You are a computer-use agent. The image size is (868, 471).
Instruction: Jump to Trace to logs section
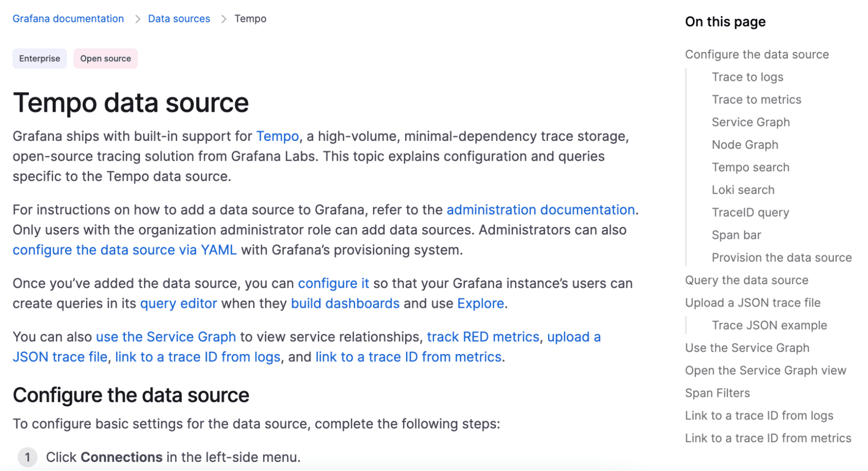pos(747,76)
